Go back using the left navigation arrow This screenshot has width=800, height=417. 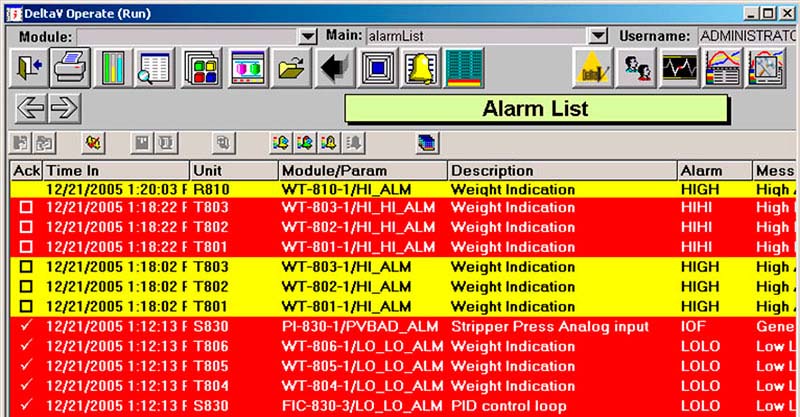click(x=32, y=107)
